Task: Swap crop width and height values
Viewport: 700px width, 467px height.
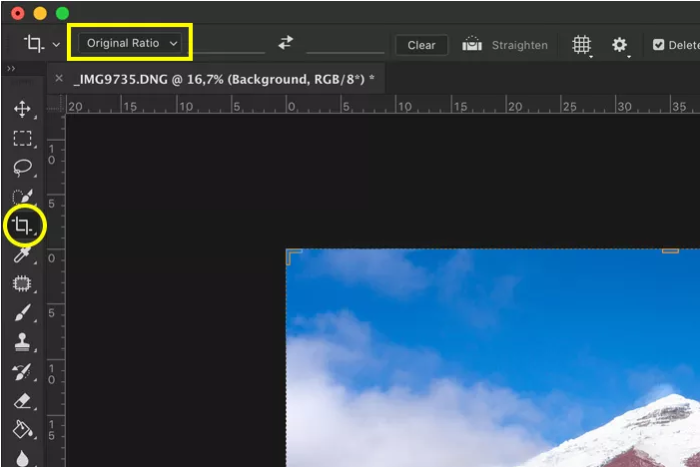Action: pos(286,43)
